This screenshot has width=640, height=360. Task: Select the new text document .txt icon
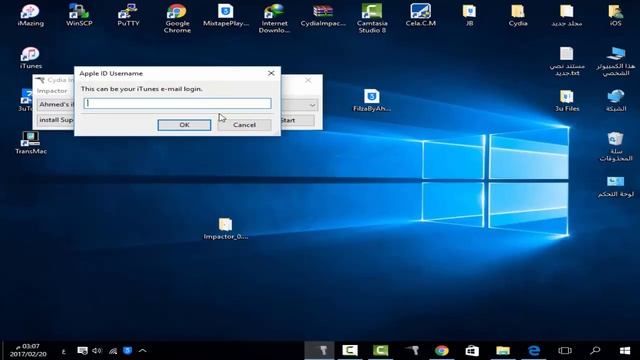pyautogui.click(x=567, y=61)
